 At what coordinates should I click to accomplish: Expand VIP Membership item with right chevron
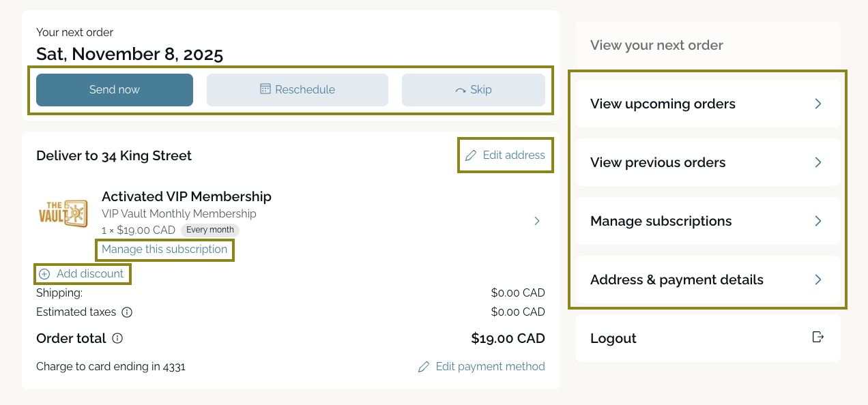coord(537,221)
